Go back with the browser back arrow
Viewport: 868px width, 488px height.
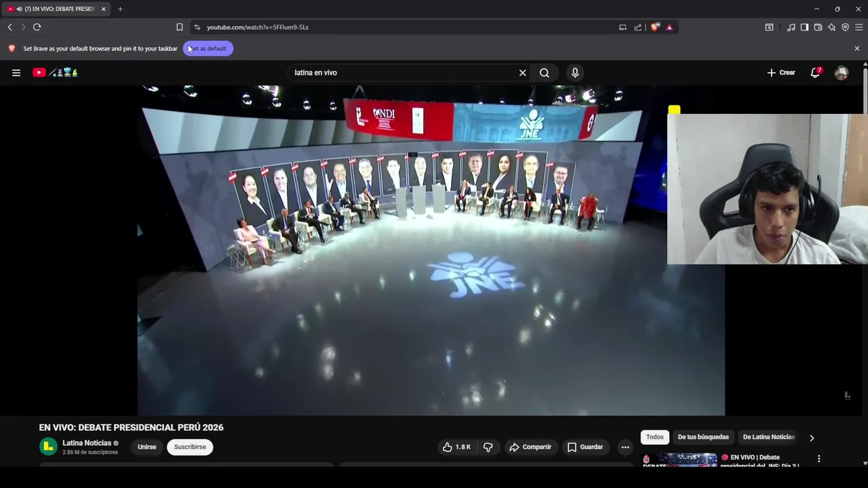(x=9, y=27)
